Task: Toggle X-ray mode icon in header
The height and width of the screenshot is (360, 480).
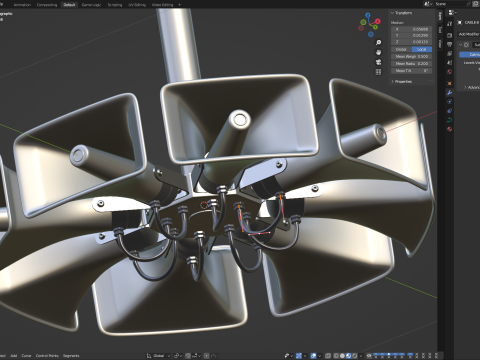Action: coord(328,356)
